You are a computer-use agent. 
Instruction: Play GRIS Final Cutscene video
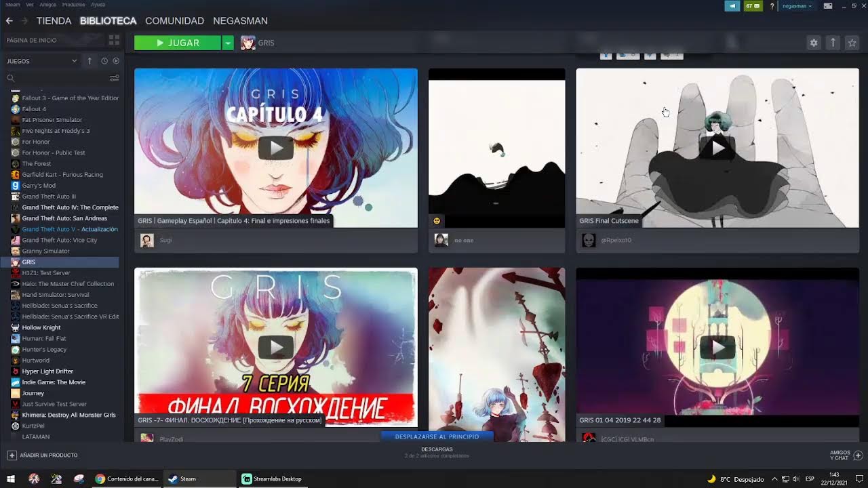(x=717, y=148)
